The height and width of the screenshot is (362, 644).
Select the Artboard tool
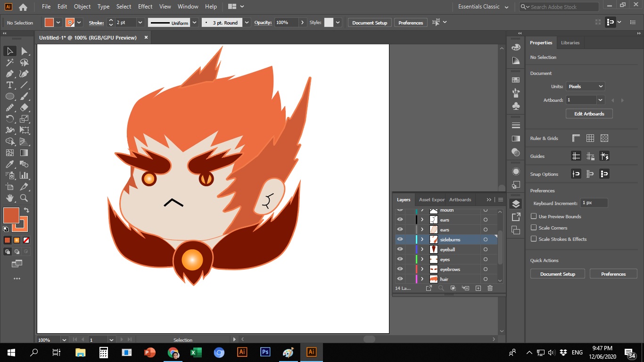[9, 187]
